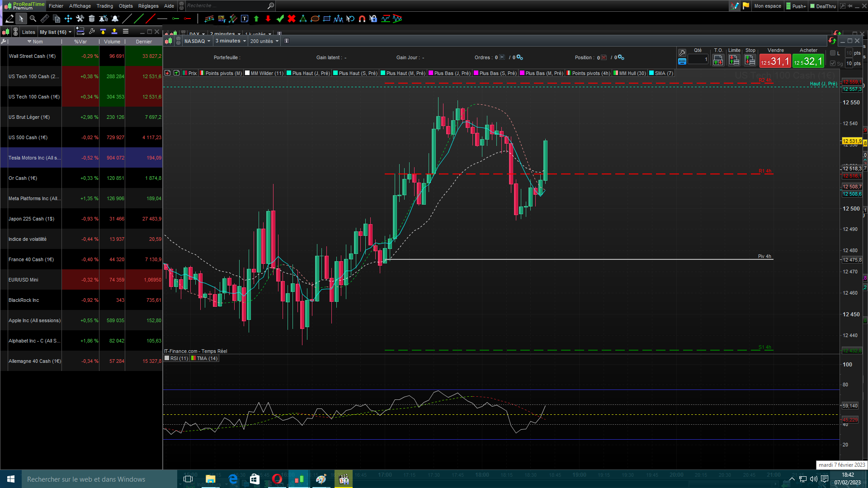Select the ruler measurement tool
Image resolution: width=868 pixels, height=488 pixels.
coord(44,19)
